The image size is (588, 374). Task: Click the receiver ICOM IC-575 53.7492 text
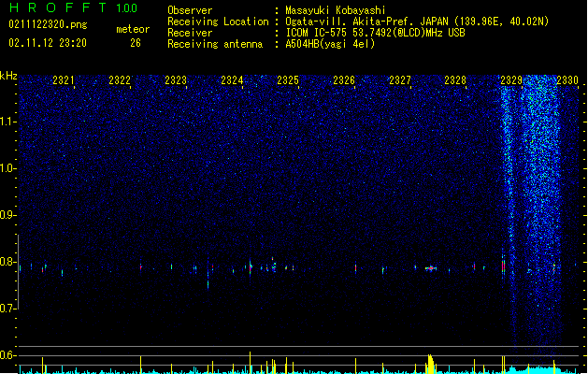(375, 33)
